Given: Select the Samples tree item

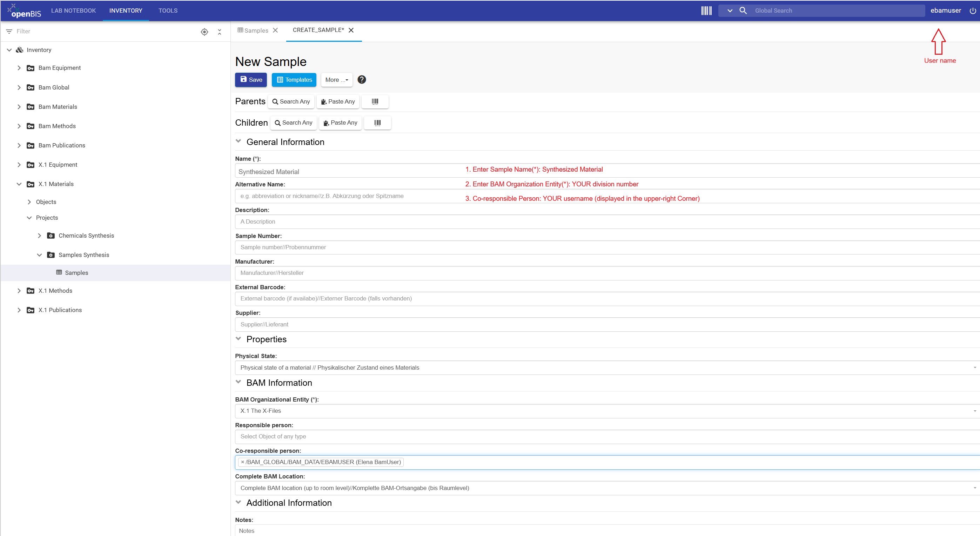Looking at the screenshot, I should tap(116, 273).
